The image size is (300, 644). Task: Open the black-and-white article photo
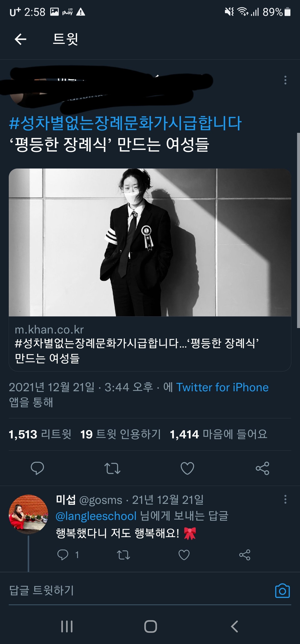click(x=150, y=242)
